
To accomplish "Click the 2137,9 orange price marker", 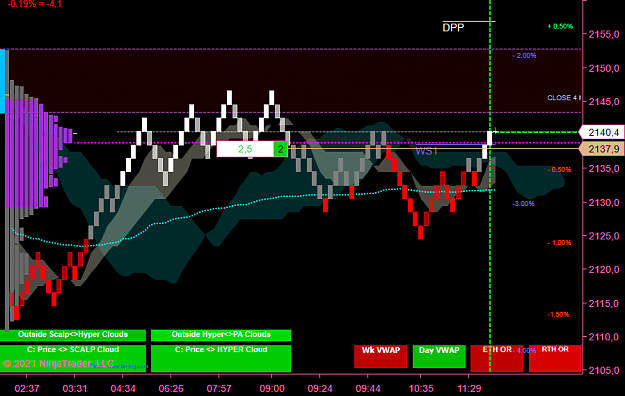I will click(x=601, y=149).
